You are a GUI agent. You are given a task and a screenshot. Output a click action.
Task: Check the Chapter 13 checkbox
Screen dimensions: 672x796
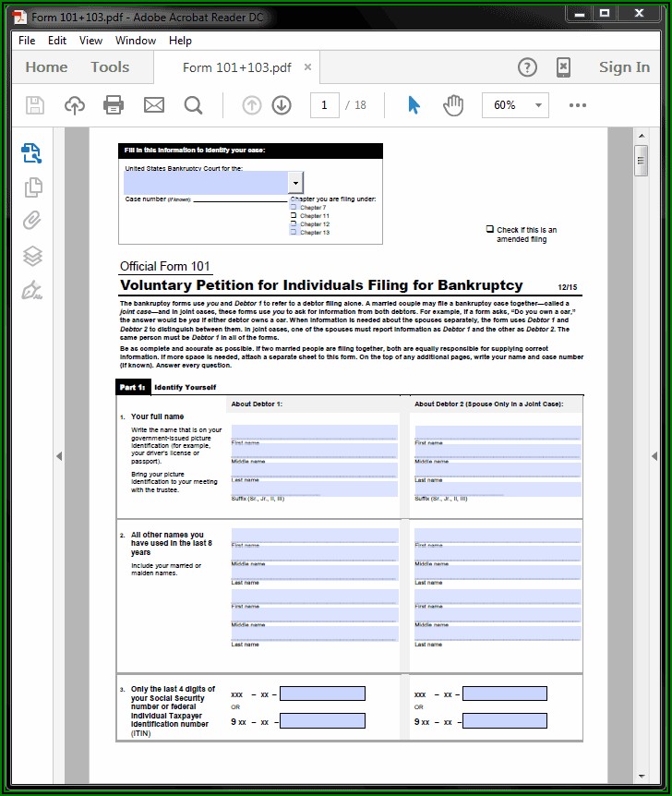(x=294, y=233)
